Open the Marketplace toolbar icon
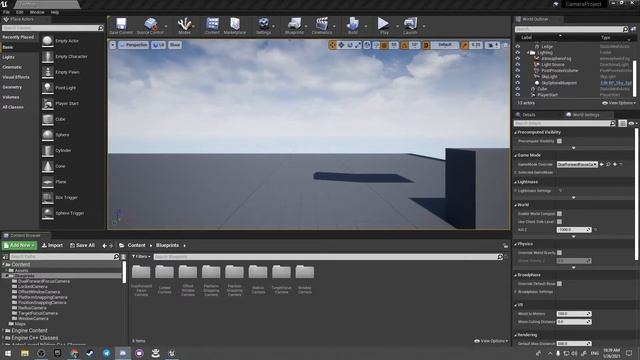The image size is (640, 360). pos(235,25)
